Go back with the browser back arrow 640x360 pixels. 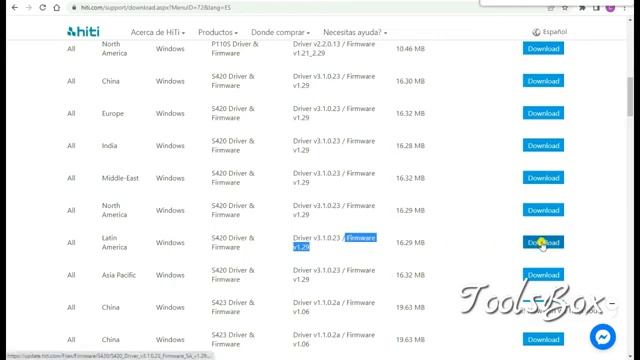(x=15, y=8)
